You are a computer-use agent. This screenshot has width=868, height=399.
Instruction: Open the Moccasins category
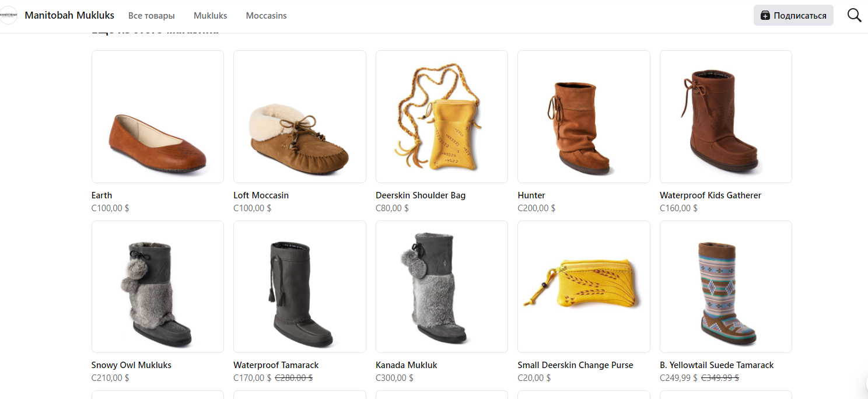266,16
